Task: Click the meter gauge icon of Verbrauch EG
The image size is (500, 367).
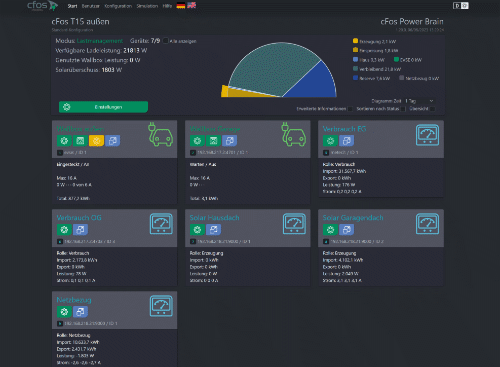Action: click(427, 135)
